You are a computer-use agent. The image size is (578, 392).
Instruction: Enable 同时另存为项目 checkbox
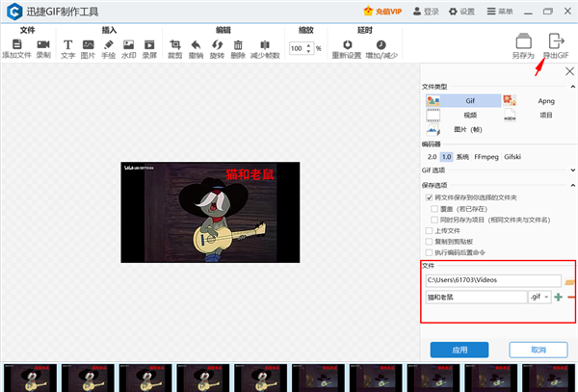434,220
